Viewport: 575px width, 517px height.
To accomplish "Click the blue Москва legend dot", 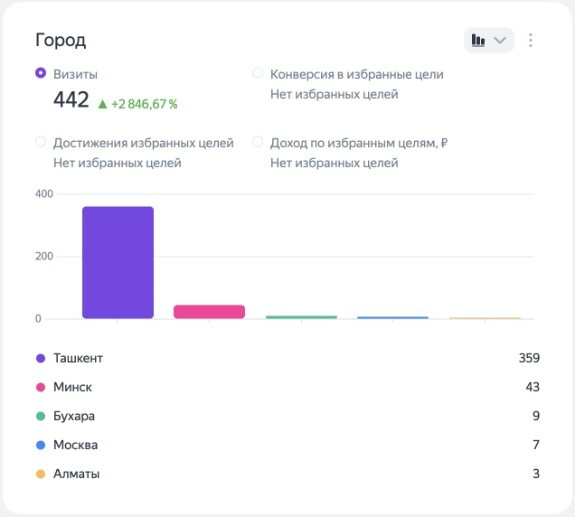I will click(x=41, y=445).
